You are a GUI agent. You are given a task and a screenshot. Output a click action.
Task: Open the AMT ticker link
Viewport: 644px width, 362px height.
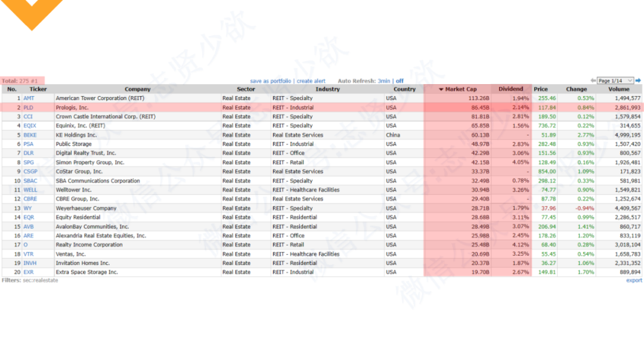point(29,98)
